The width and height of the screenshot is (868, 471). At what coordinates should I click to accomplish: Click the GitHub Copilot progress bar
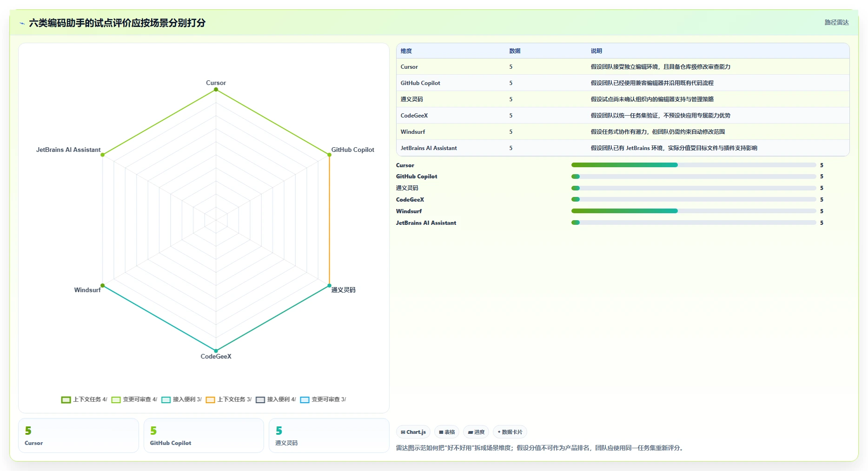click(x=694, y=177)
